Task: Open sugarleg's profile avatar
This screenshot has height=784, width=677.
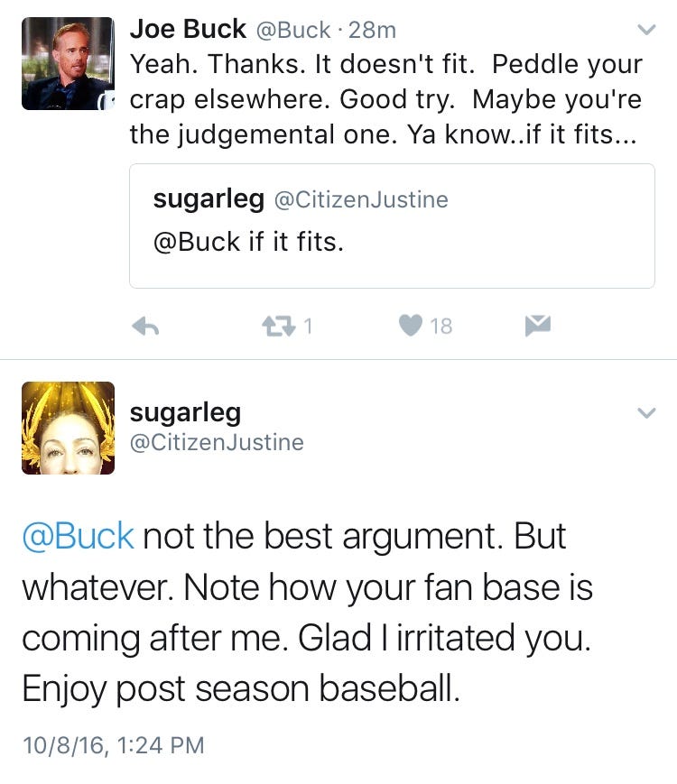Action: click(x=68, y=428)
